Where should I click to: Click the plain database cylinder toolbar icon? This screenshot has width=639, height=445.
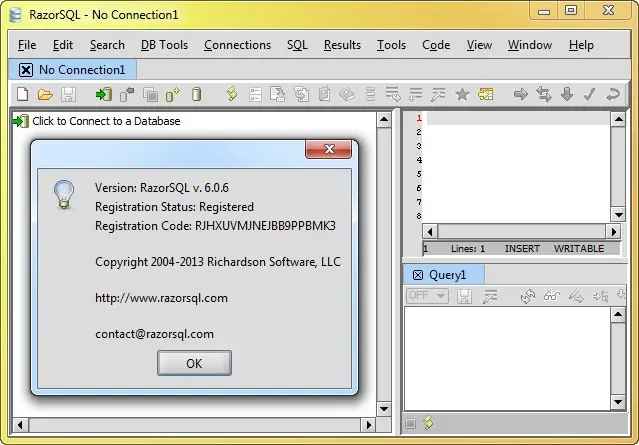[x=196, y=95]
